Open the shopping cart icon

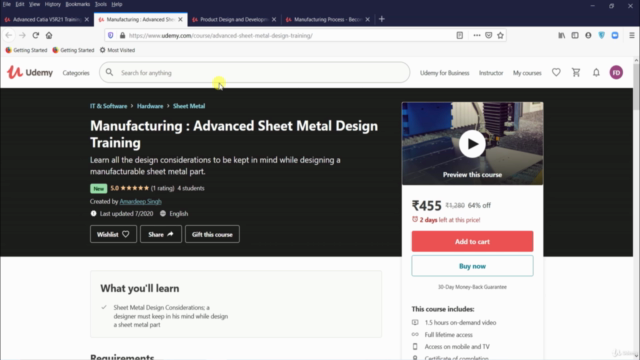(x=576, y=72)
